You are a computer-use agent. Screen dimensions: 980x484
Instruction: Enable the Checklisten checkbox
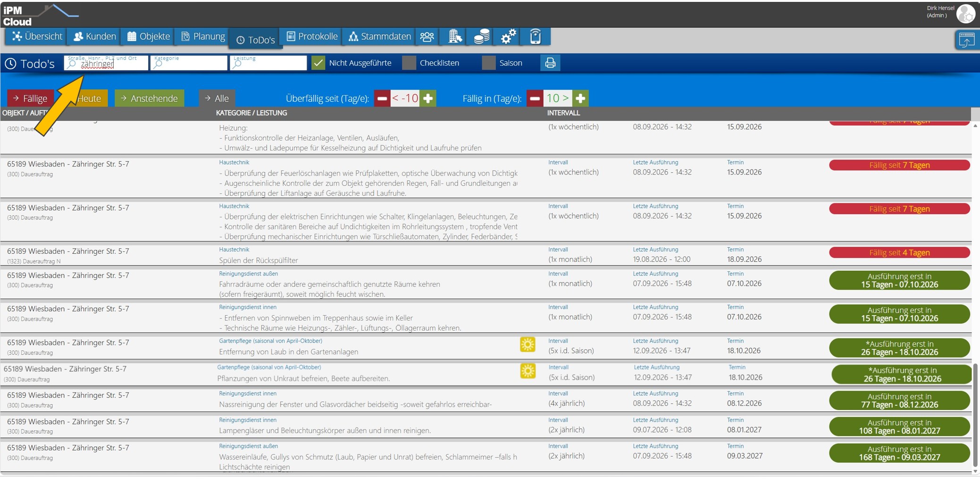[x=409, y=63]
